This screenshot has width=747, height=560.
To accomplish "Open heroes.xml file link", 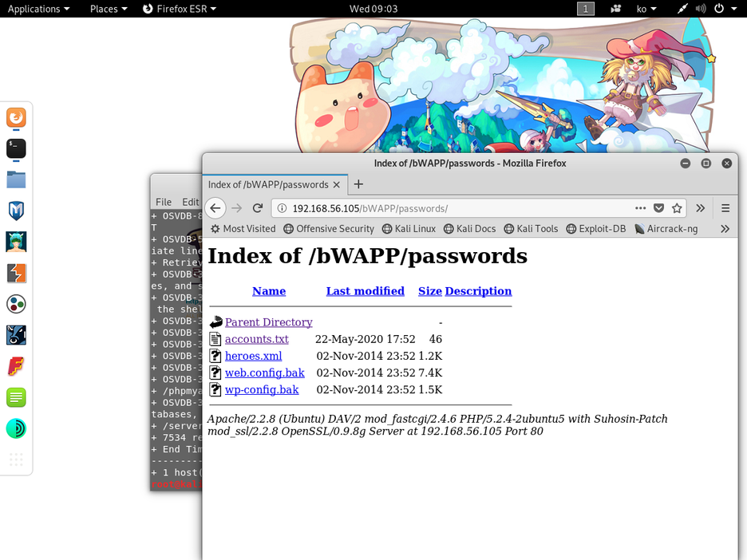I will point(254,356).
